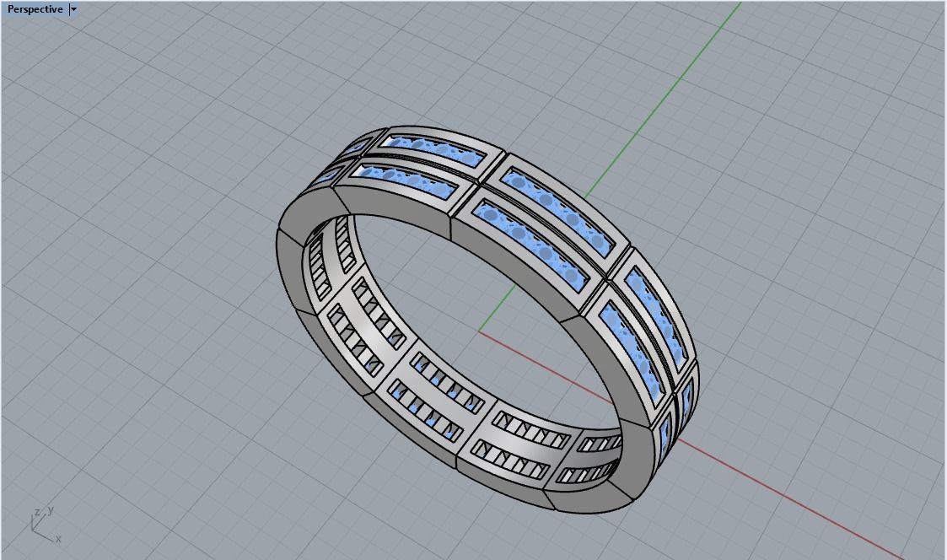The width and height of the screenshot is (947, 560).
Task: Click the world axes icon in the corner
Action: (45, 525)
